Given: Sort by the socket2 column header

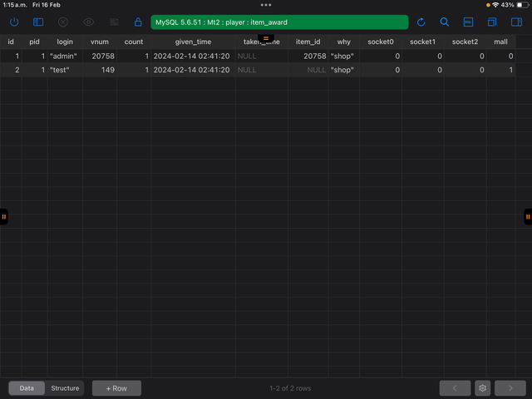Looking at the screenshot, I should pos(465,42).
